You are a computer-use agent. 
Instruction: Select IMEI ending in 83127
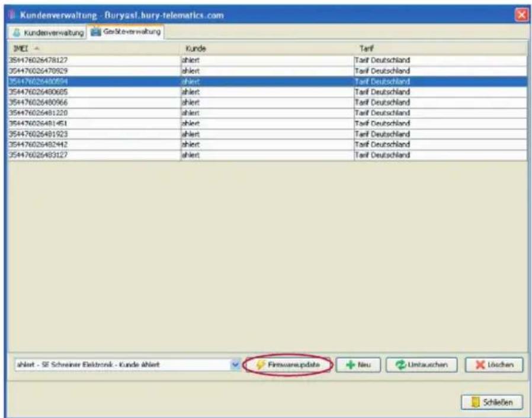pos(38,155)
